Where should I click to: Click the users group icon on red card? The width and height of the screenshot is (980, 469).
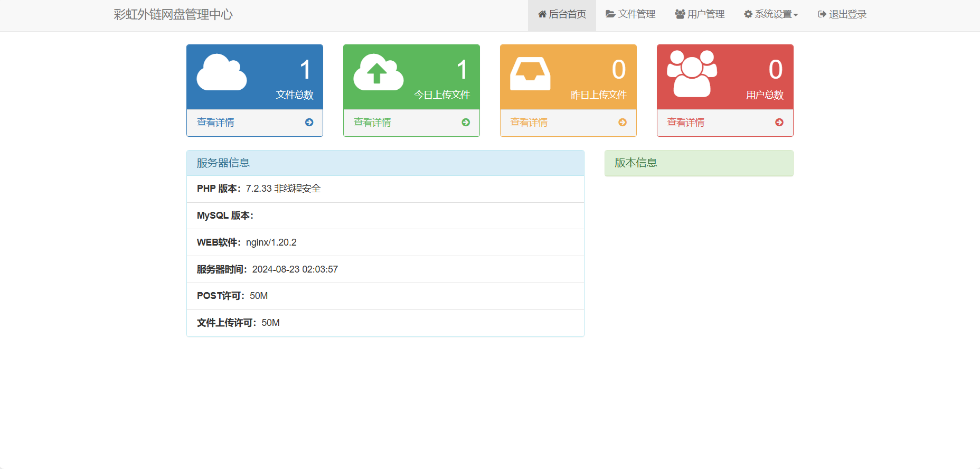point(692,73)
